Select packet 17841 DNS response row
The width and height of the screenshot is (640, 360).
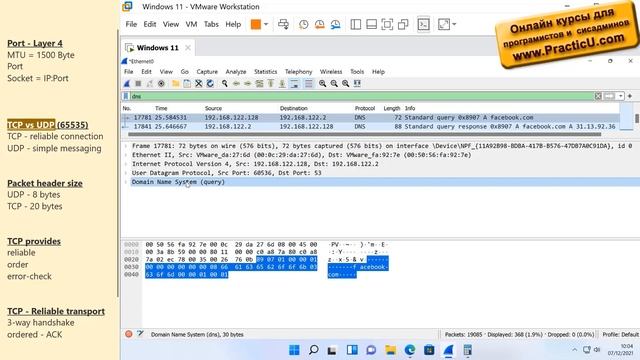pyautogui.click(x=371, y=127)
